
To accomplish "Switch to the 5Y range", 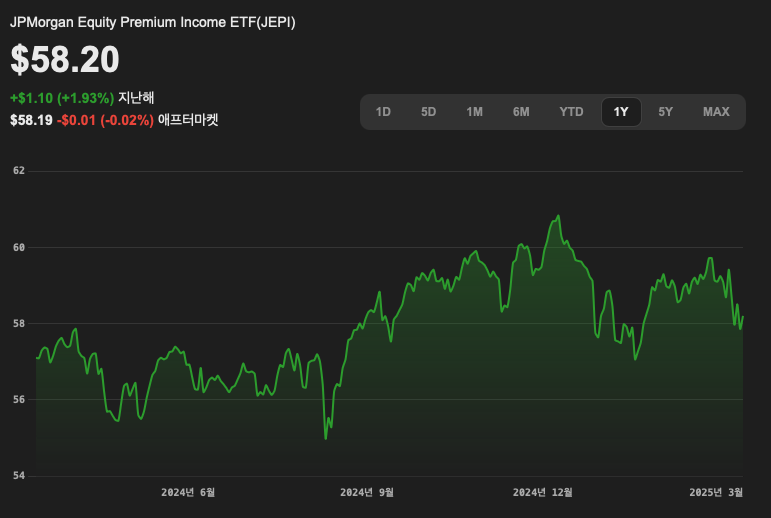I will tap(665, 112).
